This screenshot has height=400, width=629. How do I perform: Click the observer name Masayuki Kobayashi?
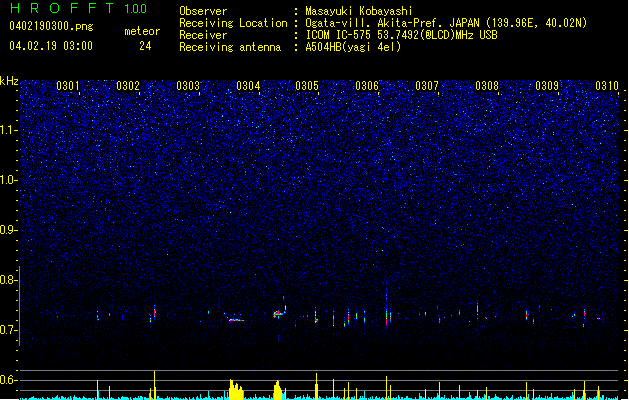click(x=359, y=11)
